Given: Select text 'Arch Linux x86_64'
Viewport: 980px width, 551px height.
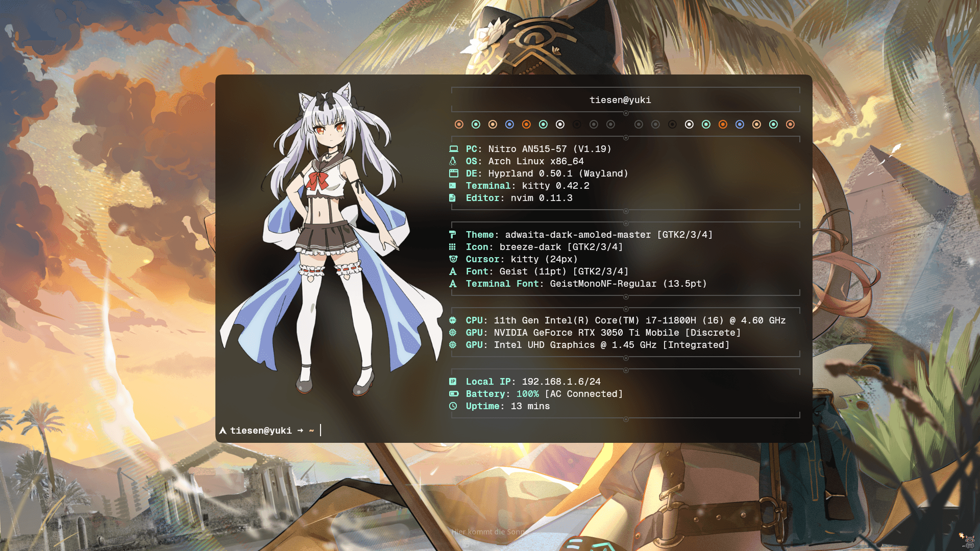Looking at the screenshot, I should (536, 161).
